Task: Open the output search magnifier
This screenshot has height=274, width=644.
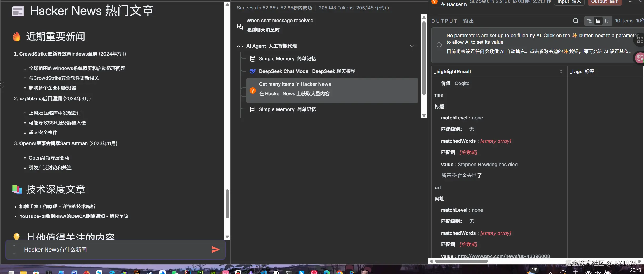Action: [576, 21]
